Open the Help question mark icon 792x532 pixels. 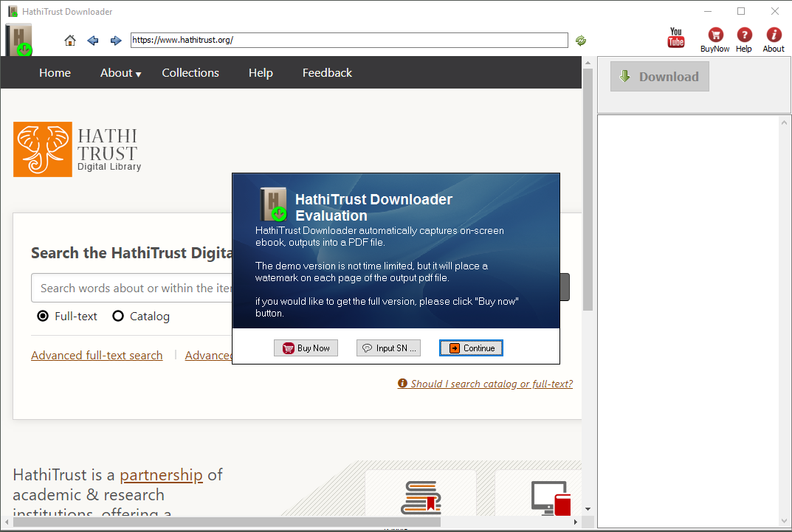[x=744, y=35]
